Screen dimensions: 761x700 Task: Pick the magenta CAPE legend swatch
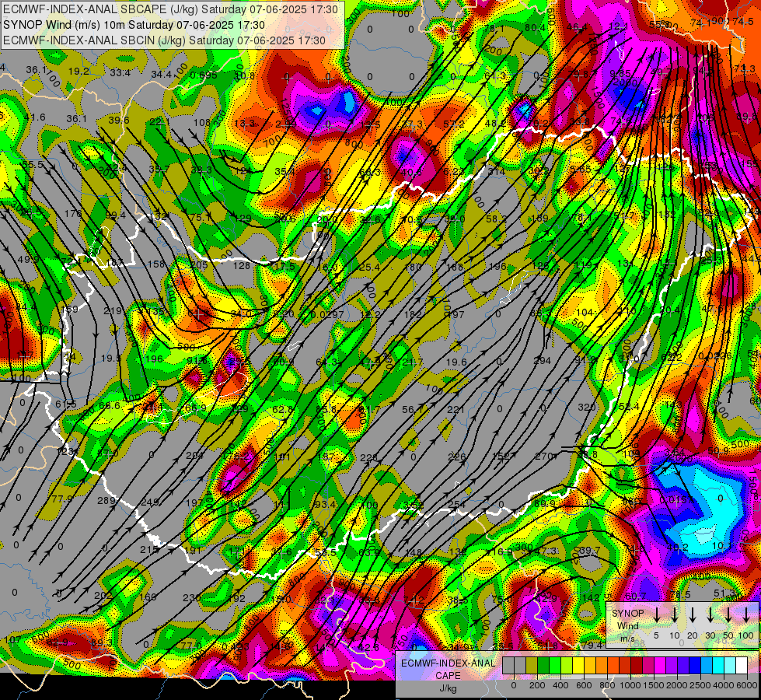pos(660,666)
